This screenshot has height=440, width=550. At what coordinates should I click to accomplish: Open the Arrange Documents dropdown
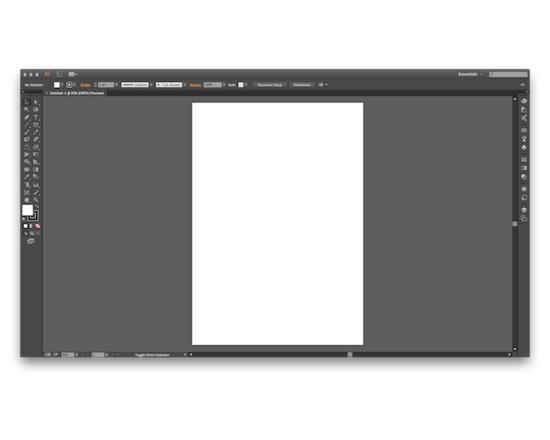[73, 74]
